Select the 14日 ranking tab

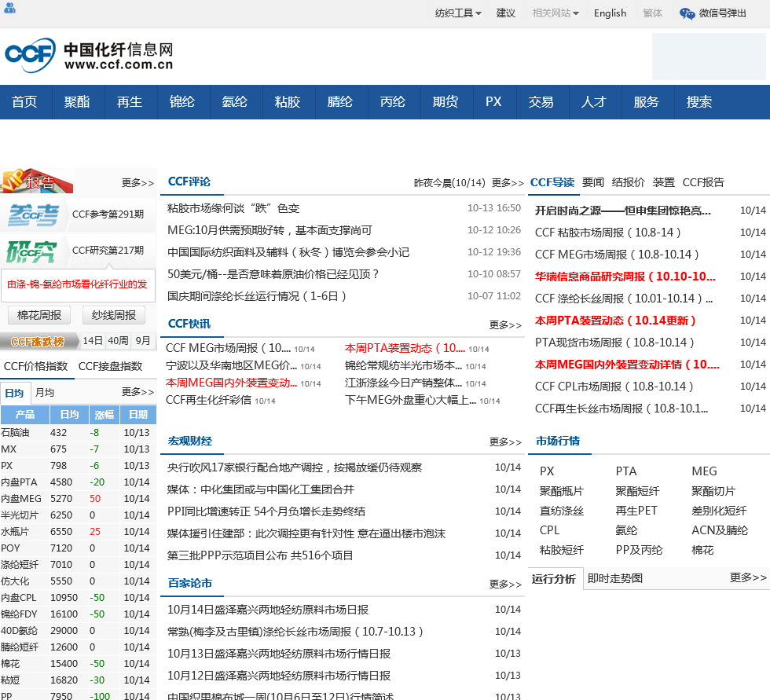coord(93,341)
